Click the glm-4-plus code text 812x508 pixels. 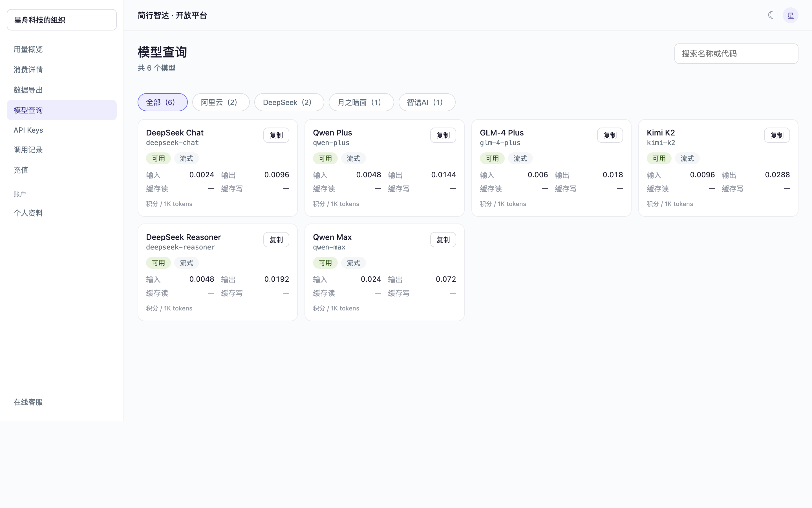500,143
